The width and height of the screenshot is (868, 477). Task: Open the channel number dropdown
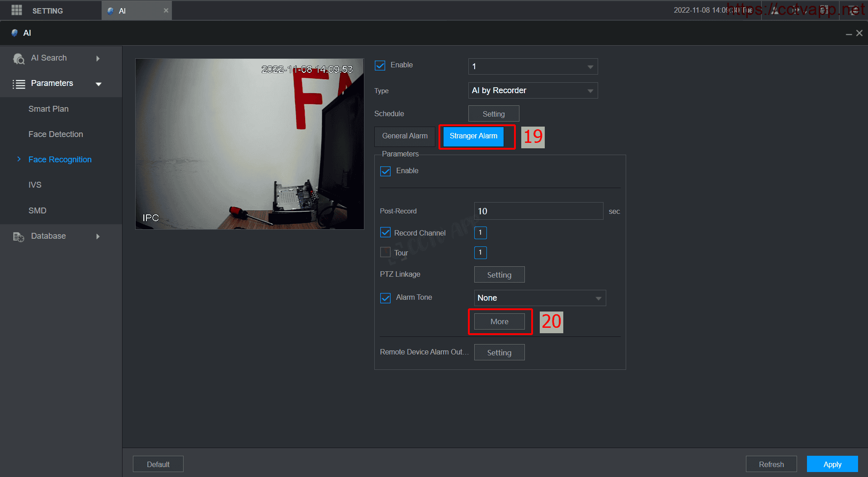533,66
